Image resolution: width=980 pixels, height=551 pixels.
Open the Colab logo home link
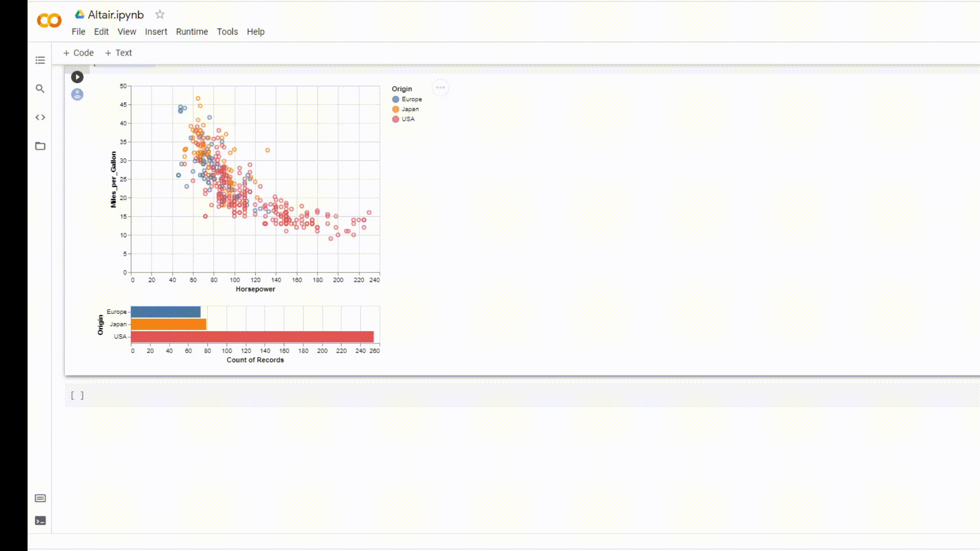[49, 20]
